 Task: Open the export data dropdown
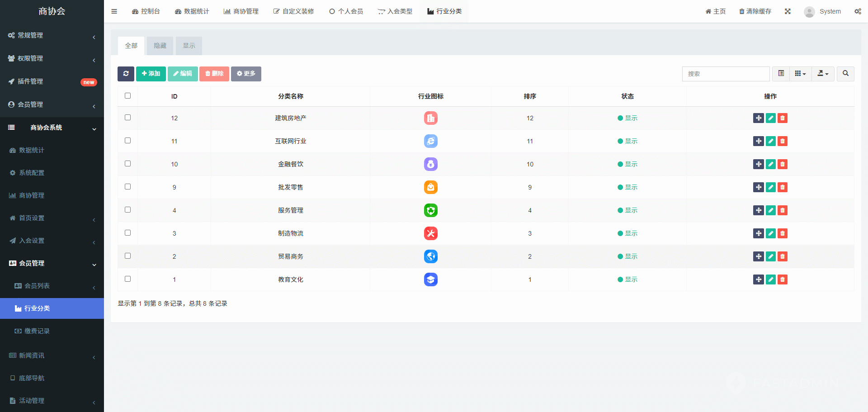click(823, 74)
